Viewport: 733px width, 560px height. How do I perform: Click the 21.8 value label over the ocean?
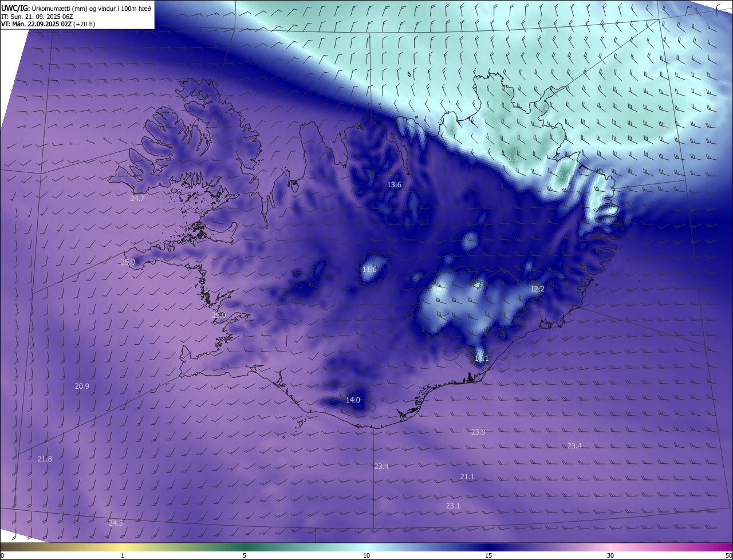pyautogui.click(x=45, y=459)
